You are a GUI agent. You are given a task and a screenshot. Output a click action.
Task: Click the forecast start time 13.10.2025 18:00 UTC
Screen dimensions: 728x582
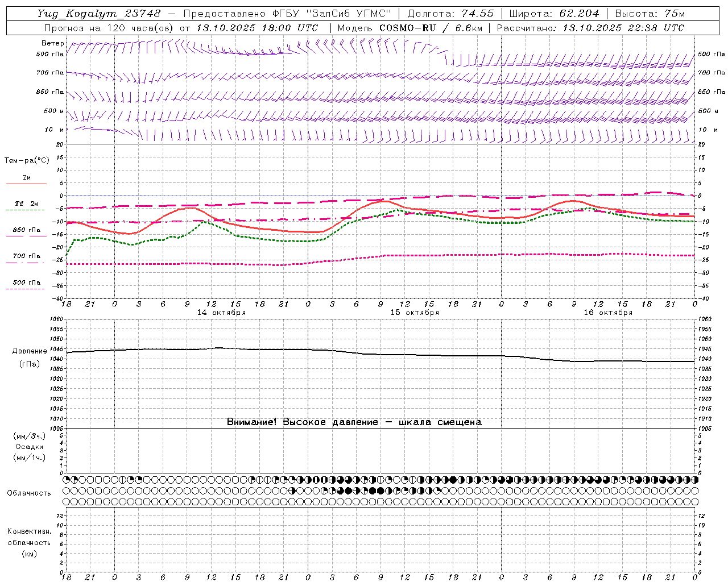(257, 28)
